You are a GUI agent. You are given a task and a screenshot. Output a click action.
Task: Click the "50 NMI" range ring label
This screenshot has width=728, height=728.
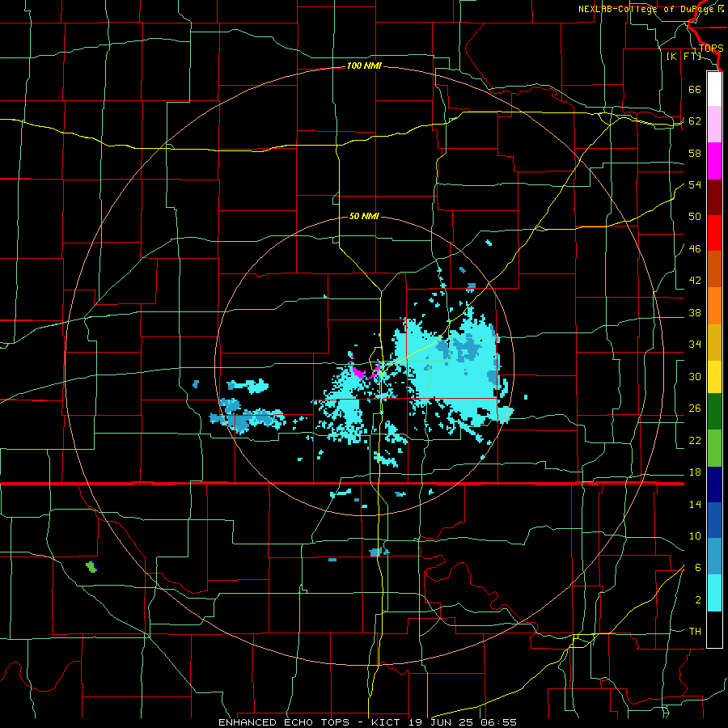click(x=364, y=216)
